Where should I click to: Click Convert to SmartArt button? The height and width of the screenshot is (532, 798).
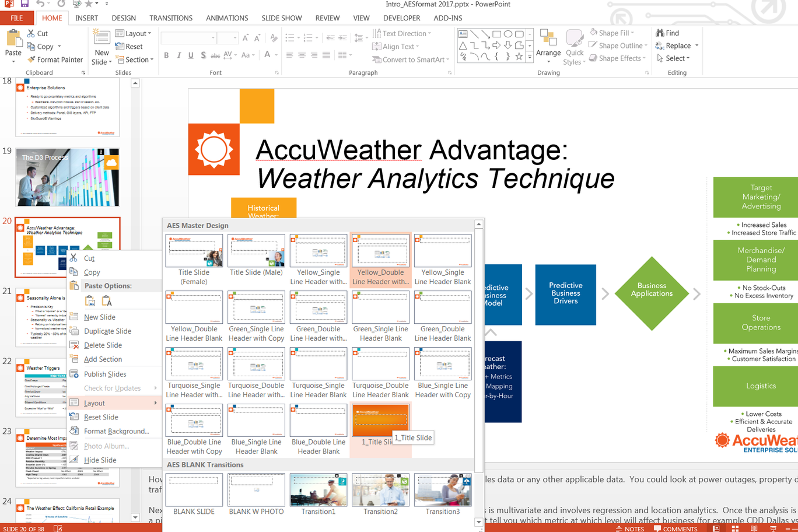tap(411, 60)
